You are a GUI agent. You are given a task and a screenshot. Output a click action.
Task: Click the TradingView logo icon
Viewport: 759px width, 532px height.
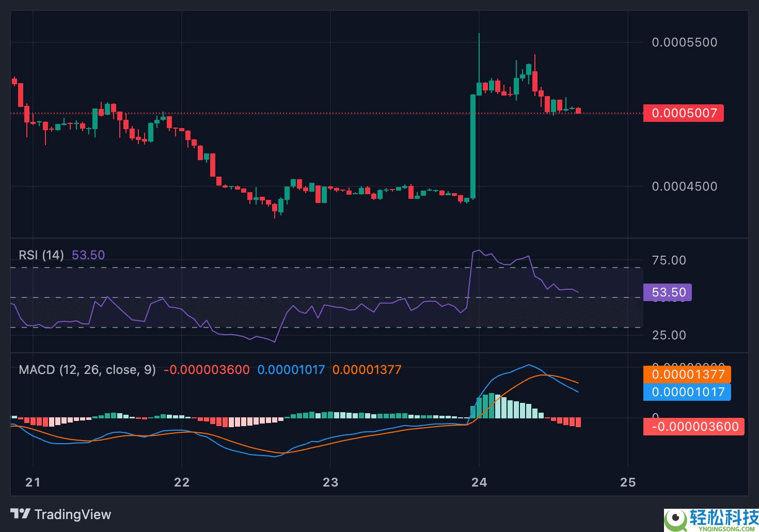21,514
